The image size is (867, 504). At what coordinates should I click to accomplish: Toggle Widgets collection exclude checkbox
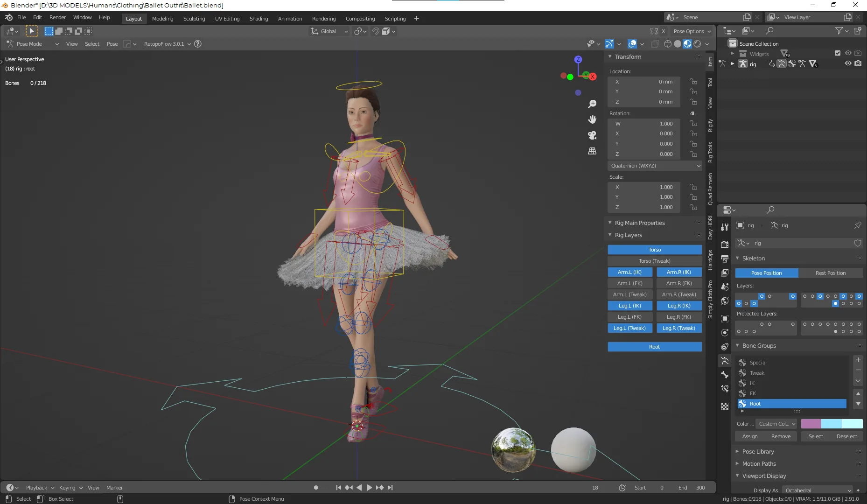tap(838, 53)
